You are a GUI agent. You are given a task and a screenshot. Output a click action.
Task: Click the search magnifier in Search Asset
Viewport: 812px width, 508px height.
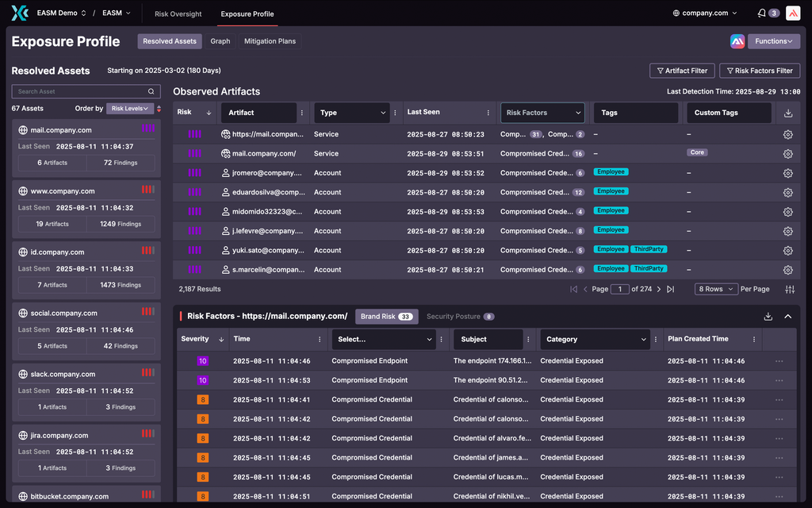(151, 92)
